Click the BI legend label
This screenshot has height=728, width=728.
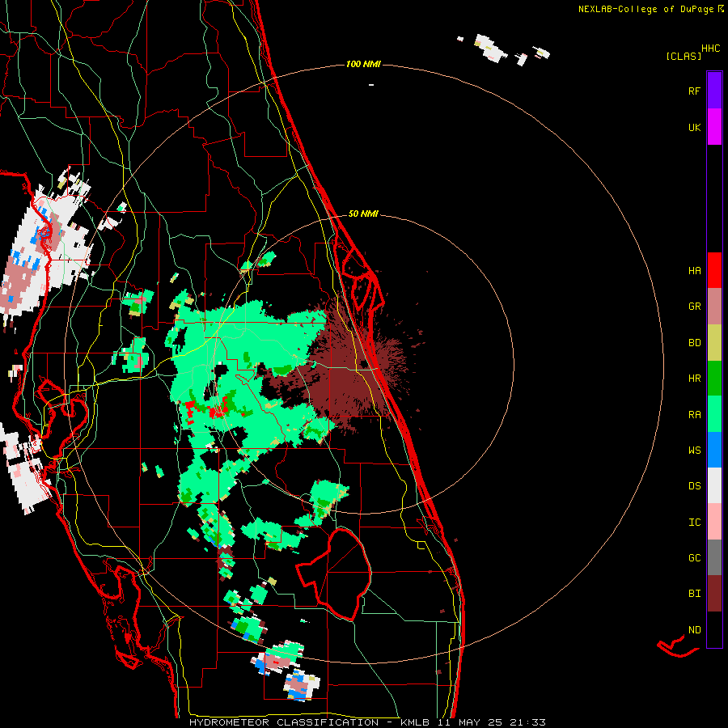point(694,594)
